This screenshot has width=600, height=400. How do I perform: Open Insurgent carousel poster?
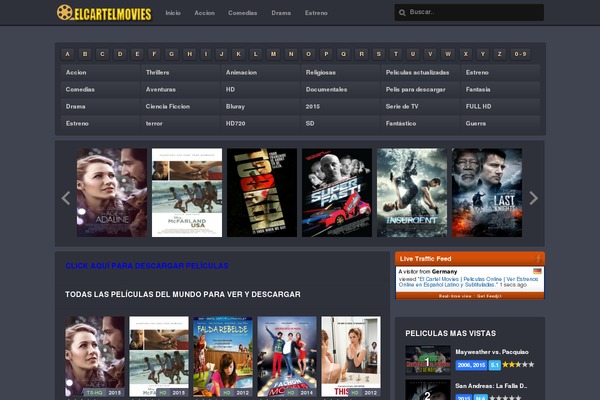click(412, 193)
